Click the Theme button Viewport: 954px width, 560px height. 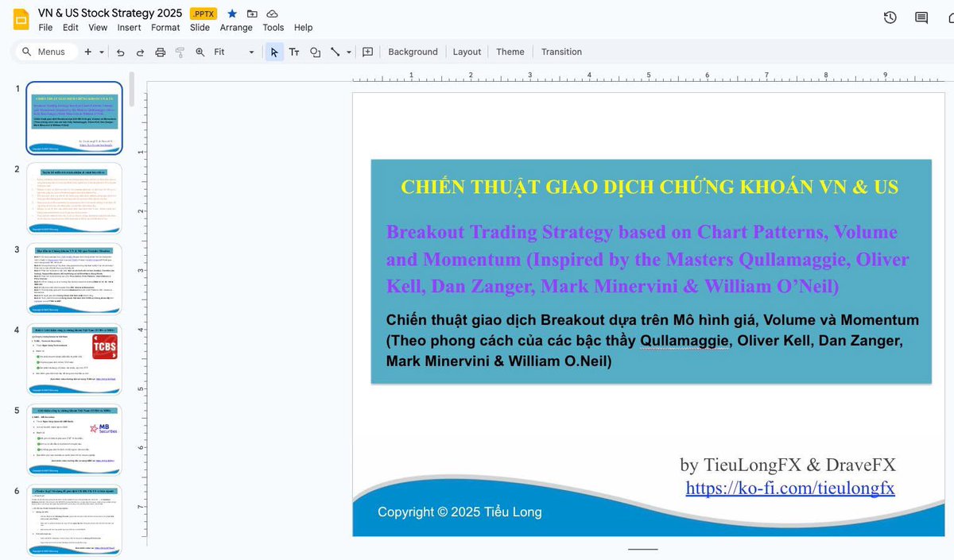point(510,52)
